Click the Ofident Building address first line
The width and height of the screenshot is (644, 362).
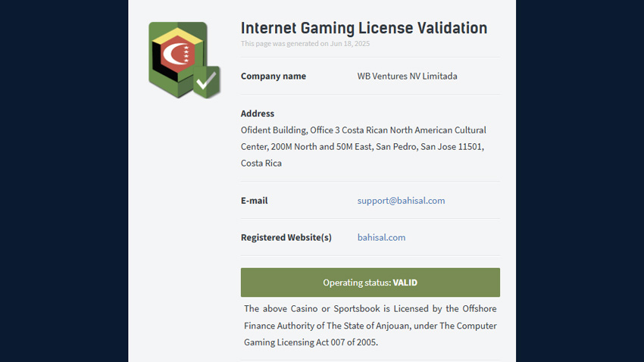click(x=364, y=130)
